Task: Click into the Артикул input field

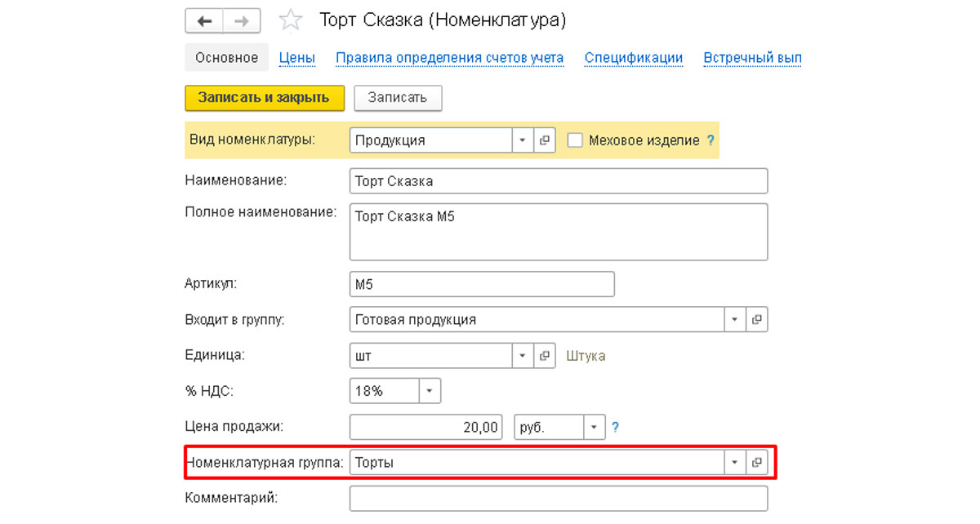Action: pos(481,284)
